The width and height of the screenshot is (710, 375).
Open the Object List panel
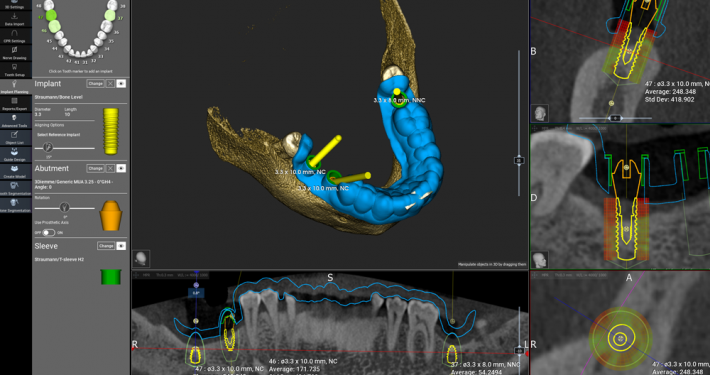coord(14,138)
